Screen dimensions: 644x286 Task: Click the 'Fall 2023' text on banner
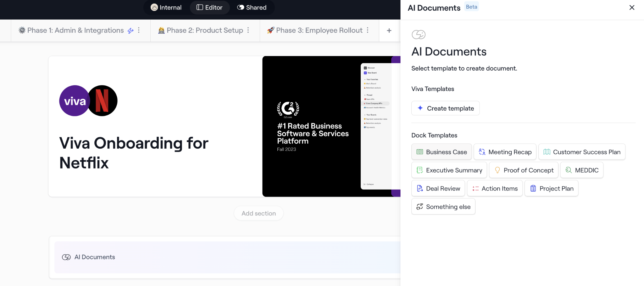coord(286,149)
